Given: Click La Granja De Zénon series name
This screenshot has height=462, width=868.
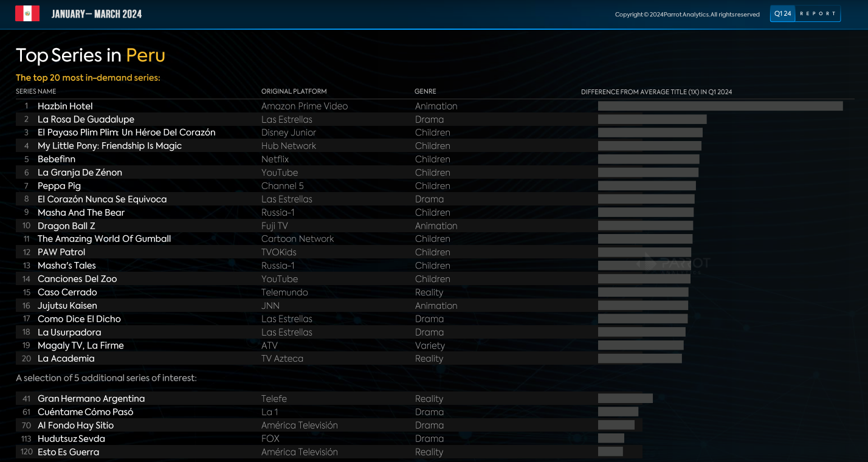Looking at the screenshot, I should [80, 173].
